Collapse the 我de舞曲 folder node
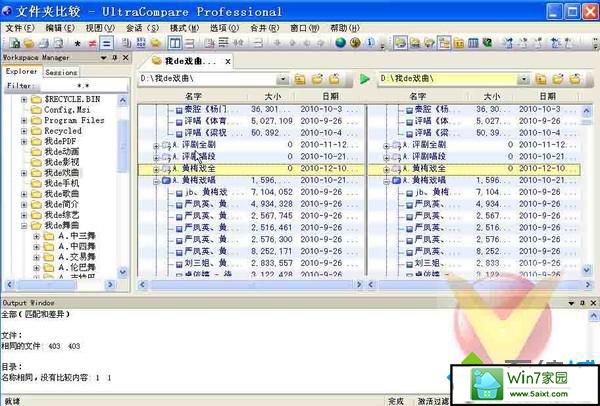Image resolution: width=600 pixels, height=406 pixels. pyautogui.click(x=24, y=226)
